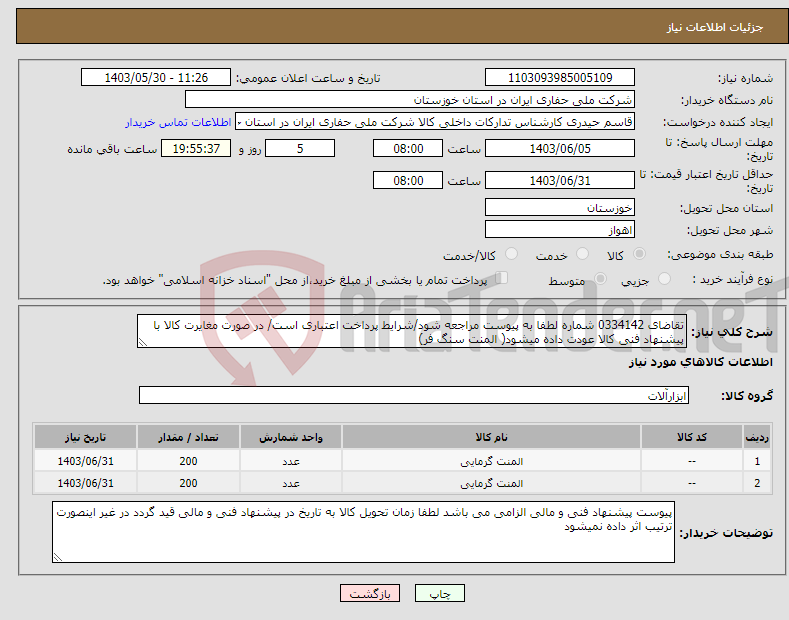Click the تاریخ نیاز column header
The width and height of the screenshot is (789, 620).
tap(86, 437)
